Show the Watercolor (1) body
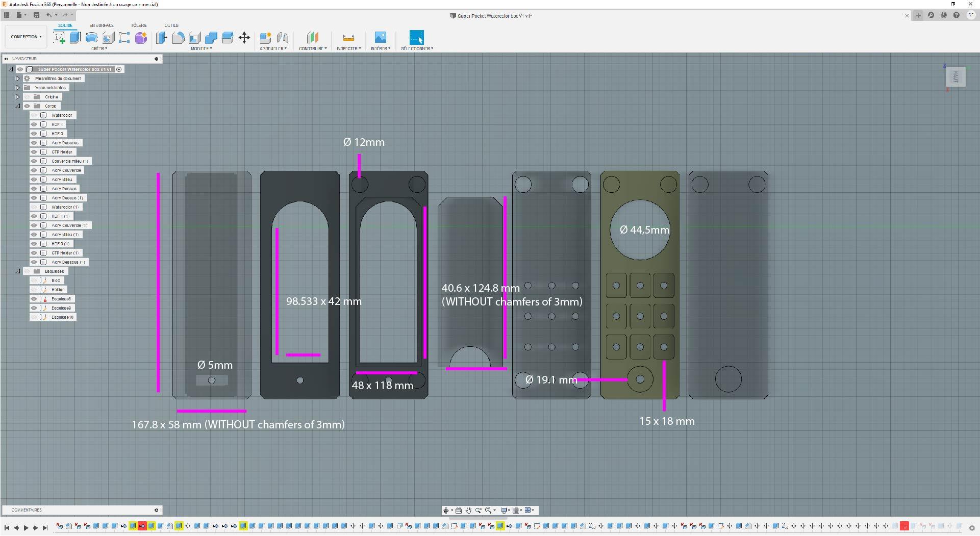The width and height of the screenshot is (980, 536). tap(34, 207)
